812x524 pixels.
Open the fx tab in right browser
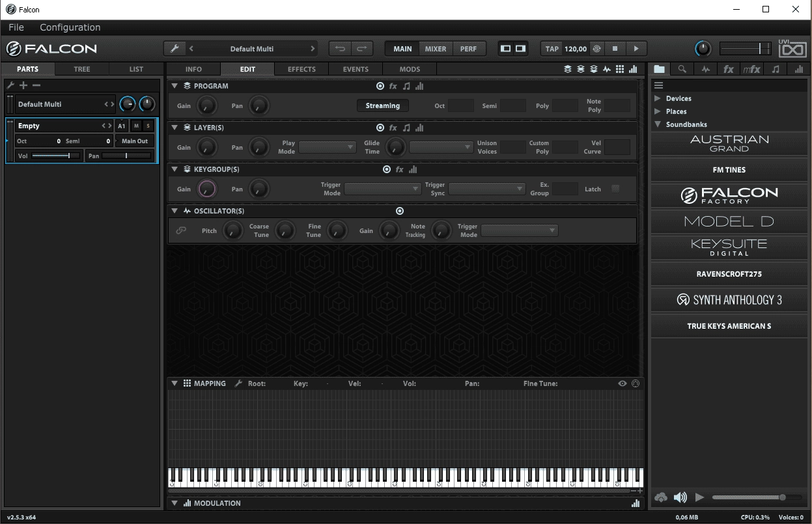pyautogui.click(x=729, y=69)
